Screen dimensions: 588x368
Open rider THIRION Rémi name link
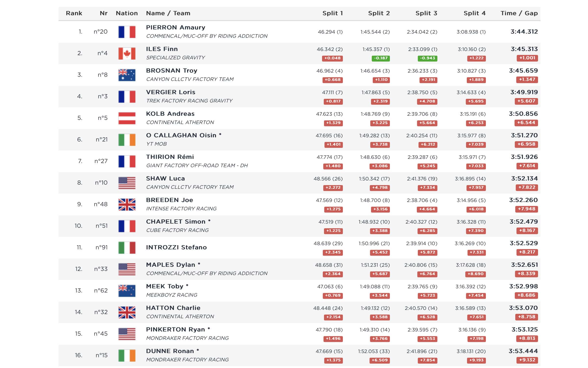click(170, 157)
